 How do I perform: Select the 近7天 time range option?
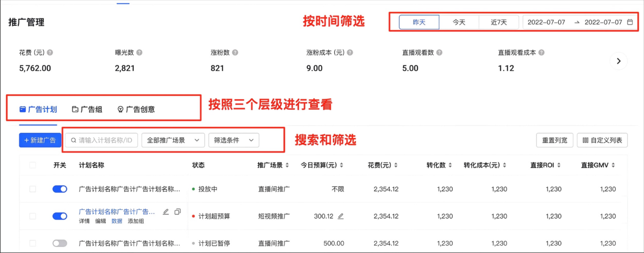coord(499,22)
